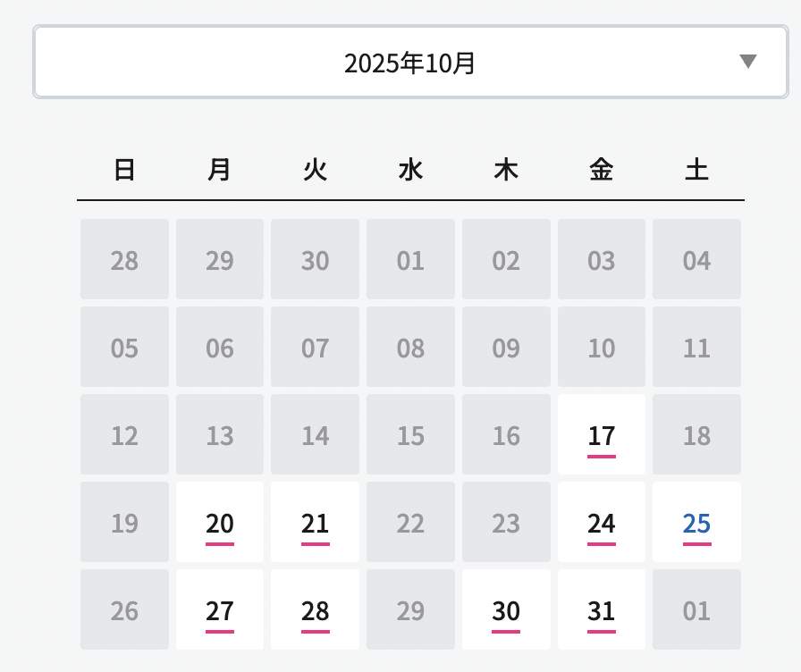801x672 pixels.
Task: Click greyed-out date 15
Action: (410, 435)
